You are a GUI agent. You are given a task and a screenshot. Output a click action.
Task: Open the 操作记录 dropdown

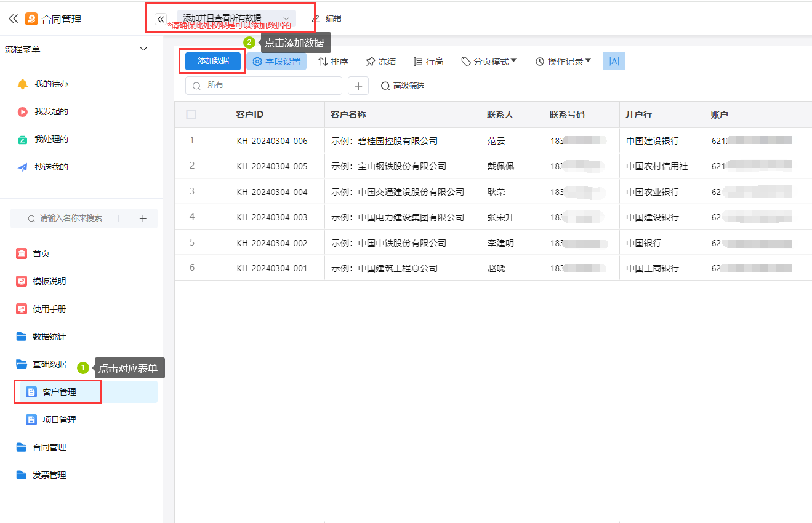click(563, 62)
